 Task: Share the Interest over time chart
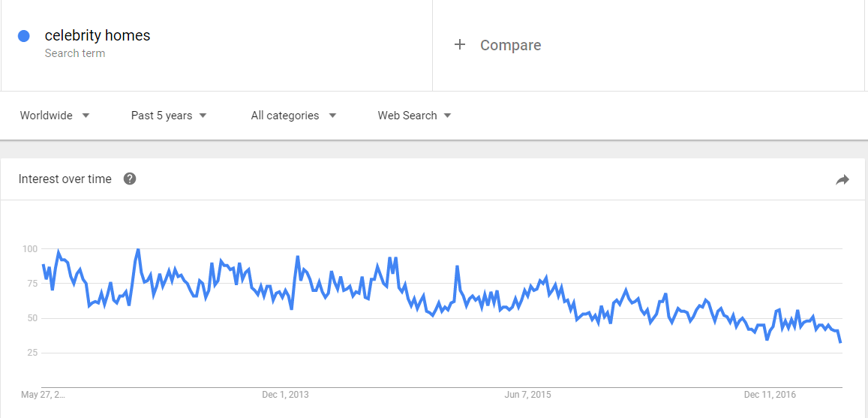click(x=842, y=179)
